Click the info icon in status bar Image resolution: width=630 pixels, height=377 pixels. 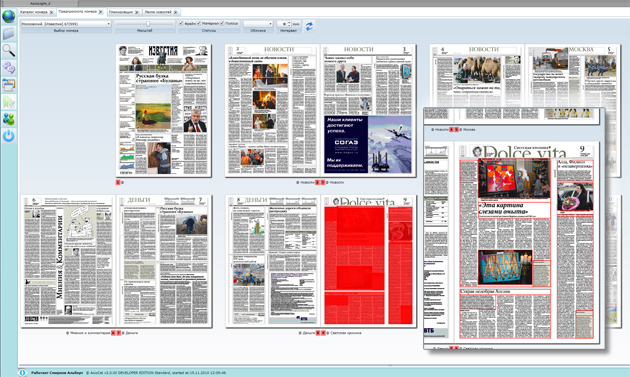22,373
